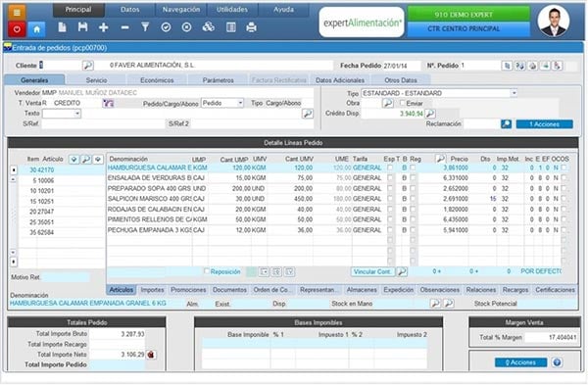This screenshot has height=385, width=588.
Task: Toggle Esp checkbox on PREPARADO SOPA row
Action: [x=390, y=188]
